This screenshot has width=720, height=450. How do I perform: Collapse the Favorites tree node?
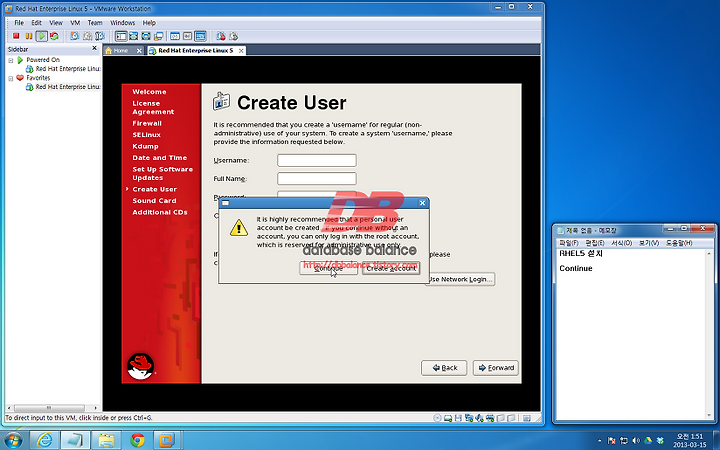[11, 79]
